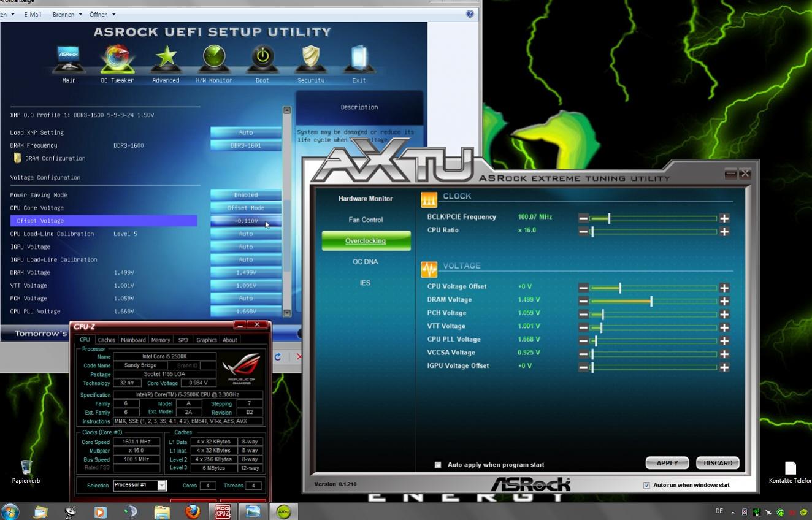Click the BCLK/PCIE Frequency slider handle
The width and height of the screenshot is (812, 520).
pyautogui.click(x=608, y=218)
